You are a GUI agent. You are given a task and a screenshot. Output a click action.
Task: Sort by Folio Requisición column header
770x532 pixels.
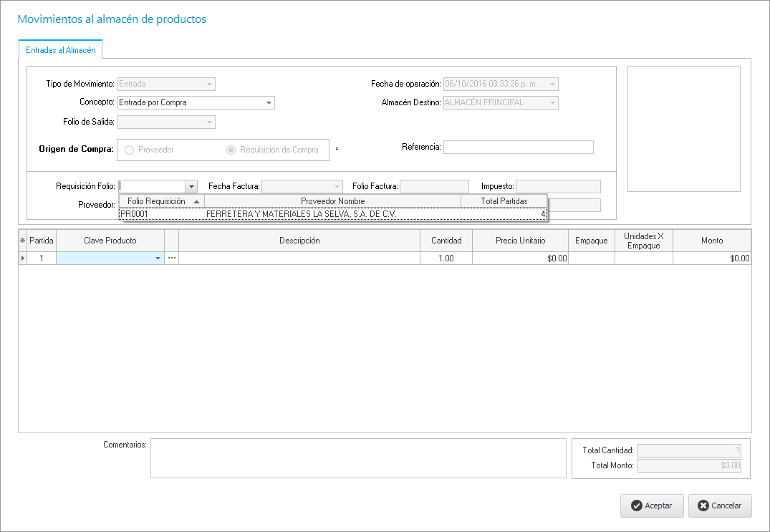(161, 201)
